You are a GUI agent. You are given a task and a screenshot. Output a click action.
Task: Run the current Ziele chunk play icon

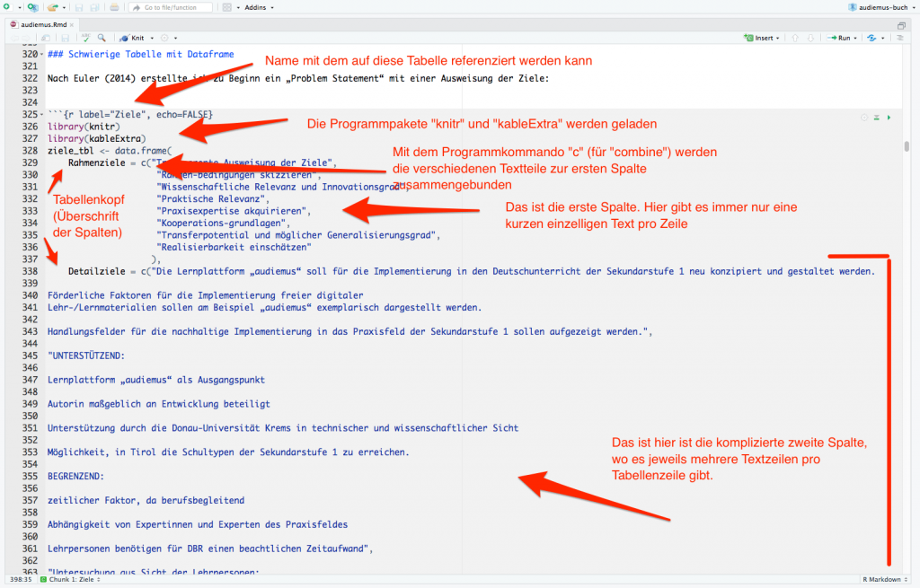click(889, 118)
